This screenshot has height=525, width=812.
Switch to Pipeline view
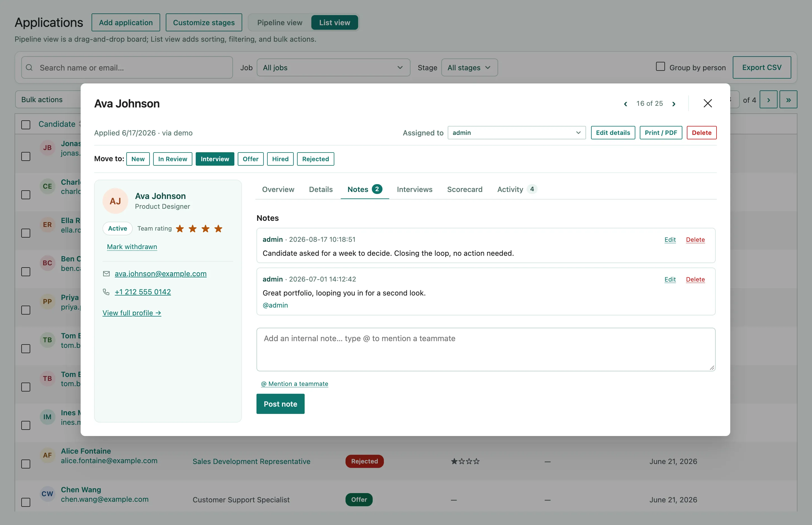(x=280, y=22)
